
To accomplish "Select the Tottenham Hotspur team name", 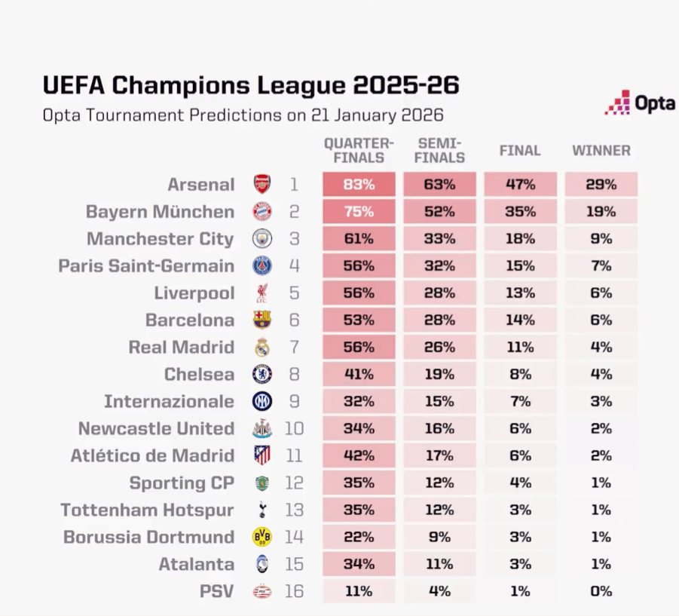I will point(148,510).
